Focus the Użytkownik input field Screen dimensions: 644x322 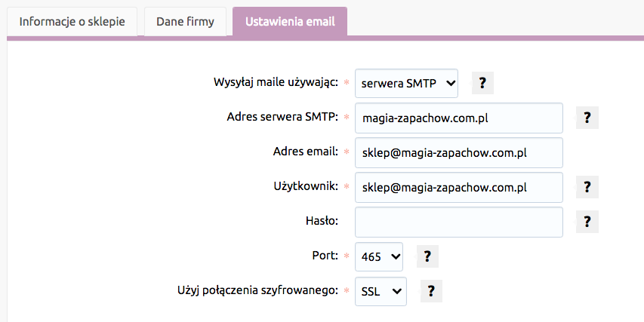[459, 188]
